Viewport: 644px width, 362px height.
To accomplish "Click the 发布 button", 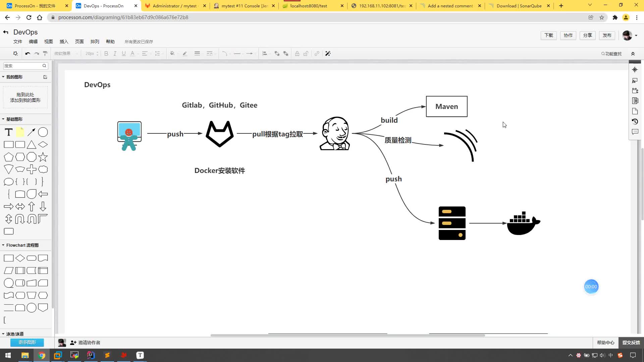I will pyautogui.click(x=607, y=35).
